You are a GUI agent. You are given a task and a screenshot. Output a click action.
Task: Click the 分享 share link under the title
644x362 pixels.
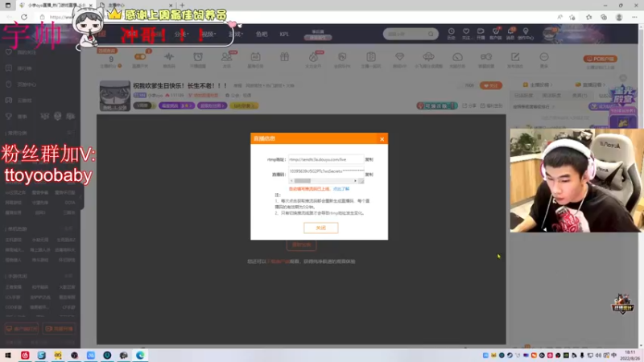pos(469,106)
